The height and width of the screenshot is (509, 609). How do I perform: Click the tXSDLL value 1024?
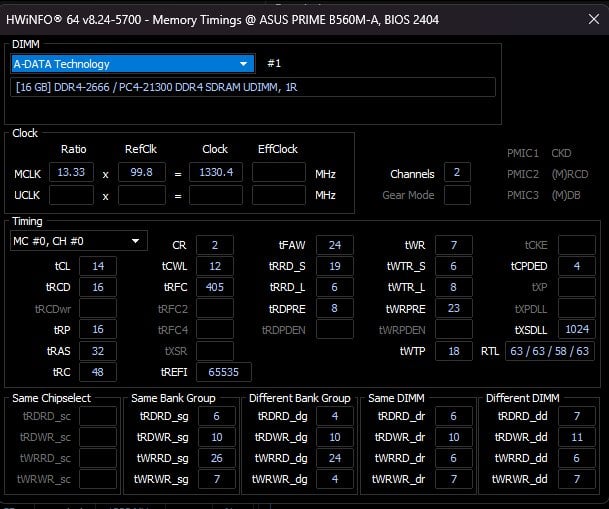[x=577, y=329]
